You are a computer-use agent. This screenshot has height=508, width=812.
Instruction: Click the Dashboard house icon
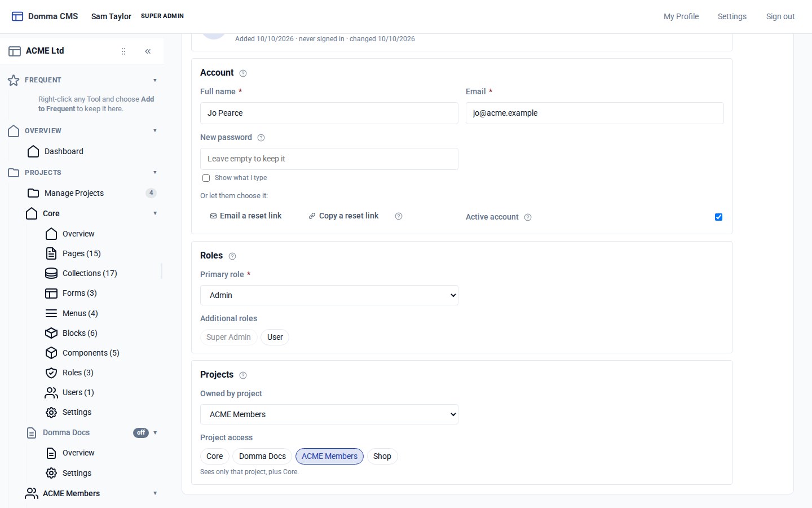pyautogui.click(x=33, y=151)
